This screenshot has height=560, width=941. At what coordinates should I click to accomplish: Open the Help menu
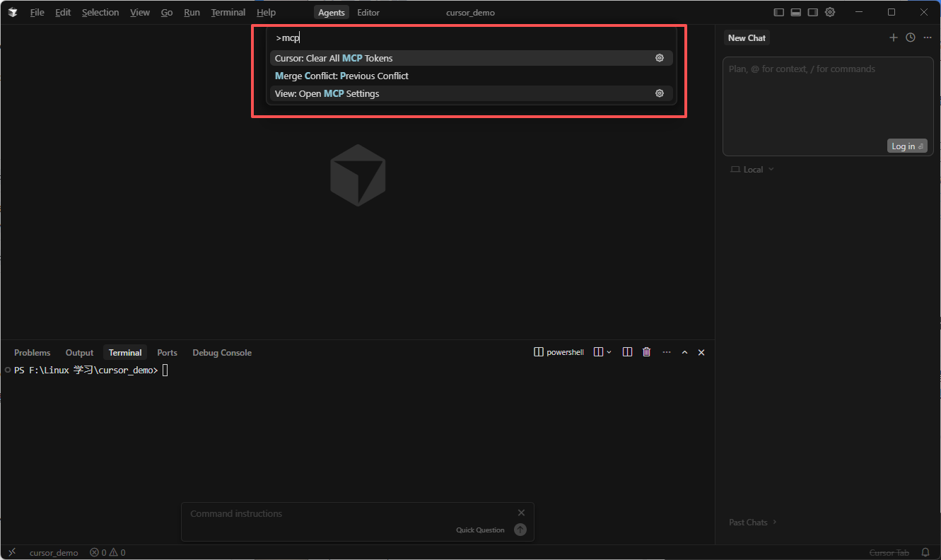tap(266, 13)
